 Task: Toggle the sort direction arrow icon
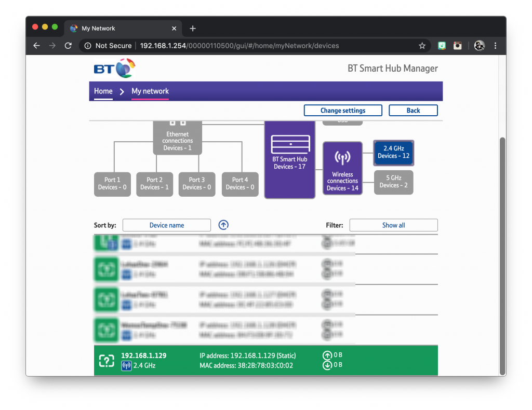(x=223, y=225)
